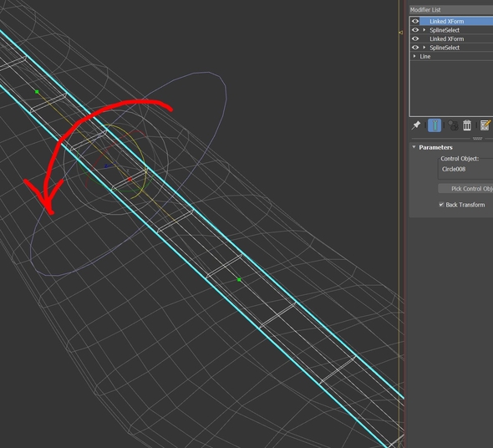493x448 pixels.
Task: Hide the top Linked XForm modifier with its eye
Action: click(415, 21)
